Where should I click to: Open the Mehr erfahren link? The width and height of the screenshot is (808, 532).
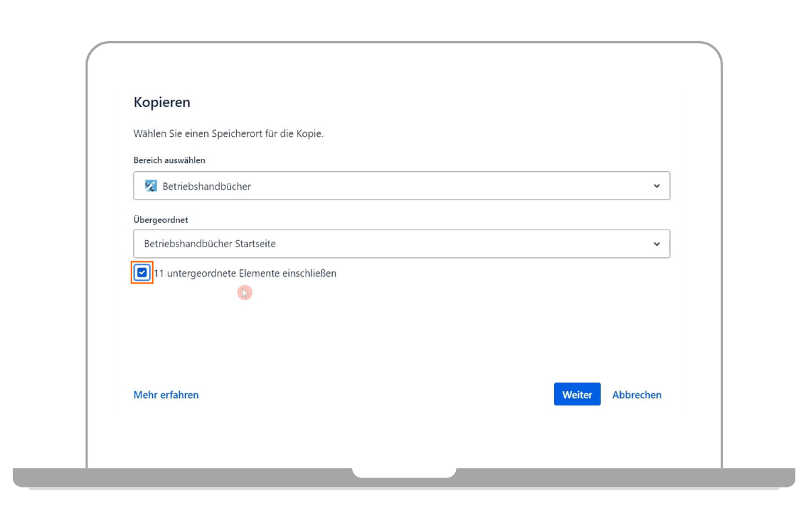tap(166, 395)
